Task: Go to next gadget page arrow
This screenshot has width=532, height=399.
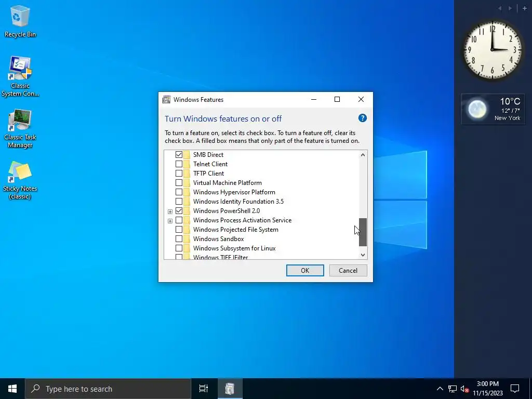Action: click(x=510, y=8)
